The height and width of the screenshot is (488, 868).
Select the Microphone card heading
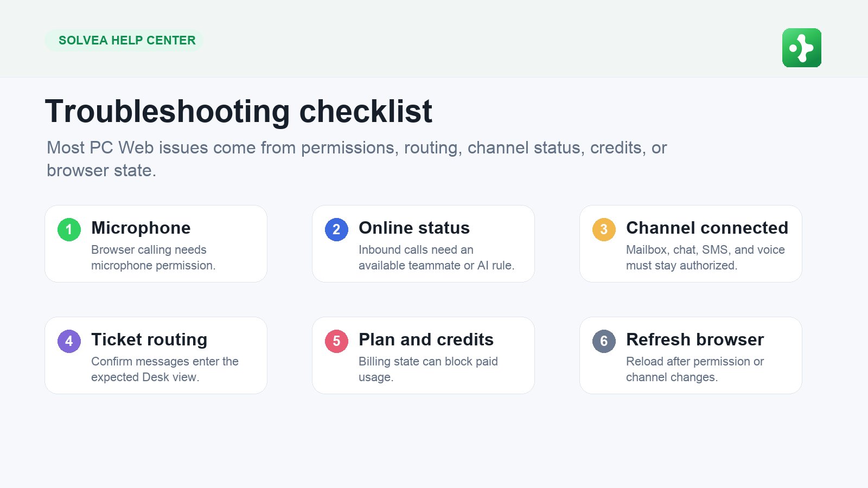[141, 228]
